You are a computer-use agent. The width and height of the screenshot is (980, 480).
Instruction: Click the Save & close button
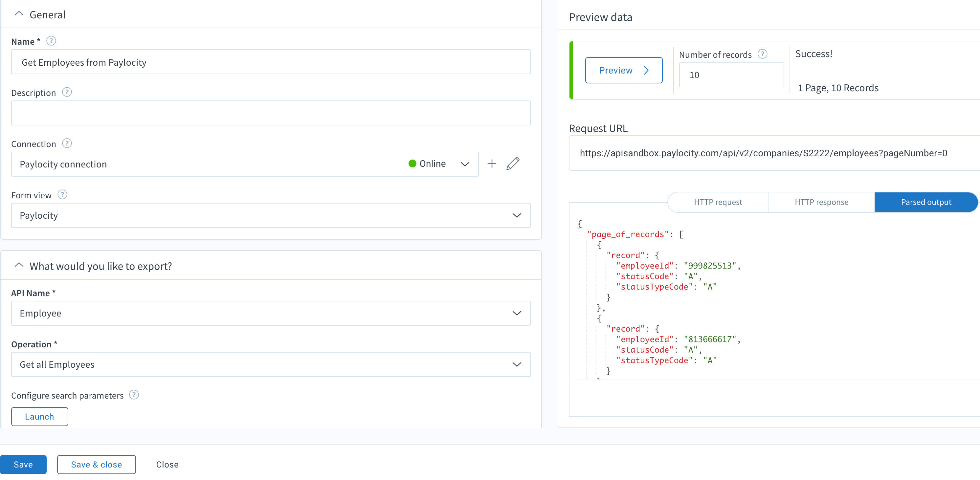click(x=96, y=465)
